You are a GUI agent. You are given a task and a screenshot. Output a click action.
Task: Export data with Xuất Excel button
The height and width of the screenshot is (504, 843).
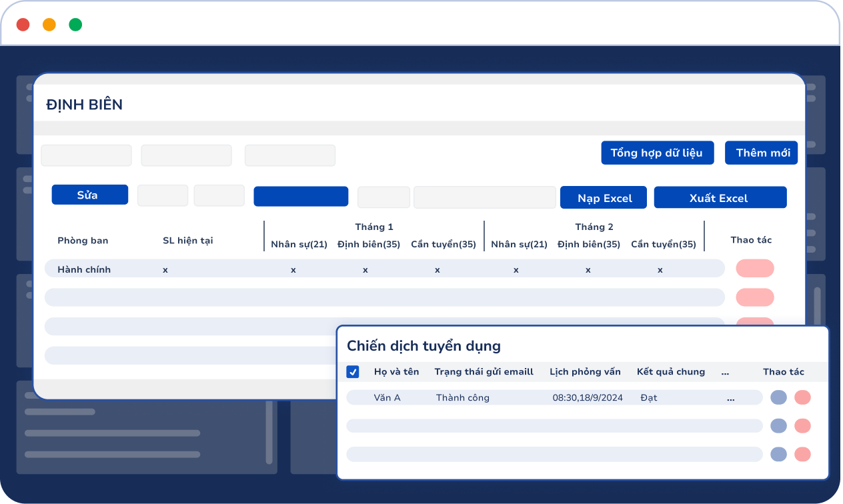point(720,198)
